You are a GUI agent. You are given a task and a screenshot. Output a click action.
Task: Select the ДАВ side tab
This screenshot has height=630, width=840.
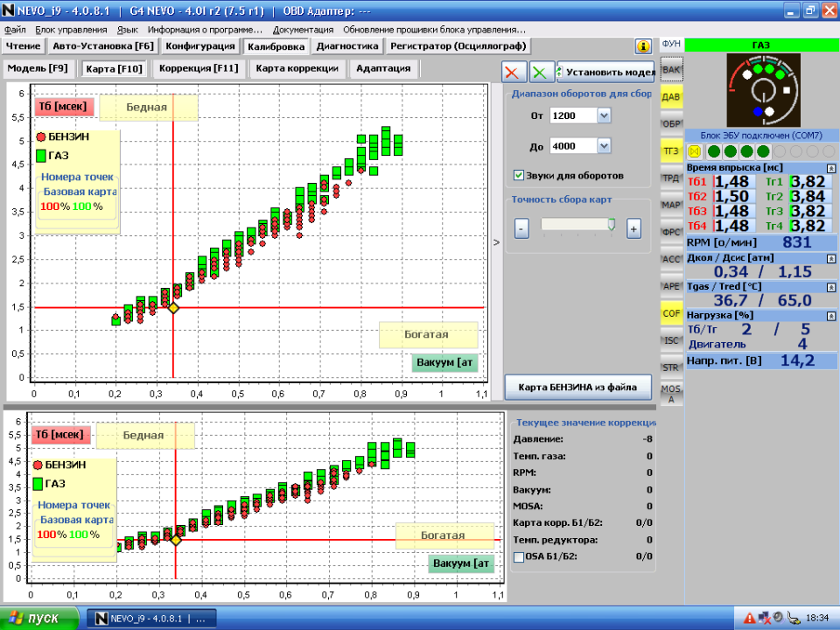pos(671,96)
